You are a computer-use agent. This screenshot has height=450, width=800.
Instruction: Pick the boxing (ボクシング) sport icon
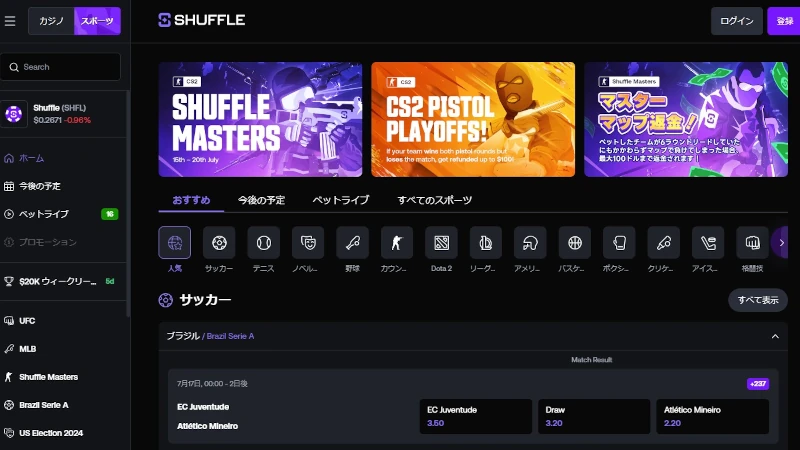pyautogui.click(x=619, y=242)
